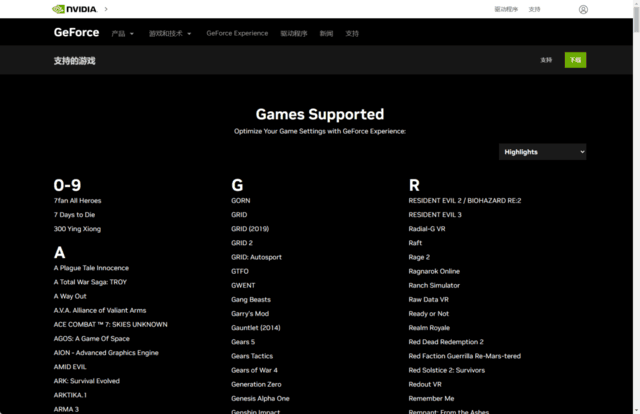This screenshot has width=640, height=414.
Task: Open the Highlights dropdown
Action: pyautogui.click(x=542, y=152)
